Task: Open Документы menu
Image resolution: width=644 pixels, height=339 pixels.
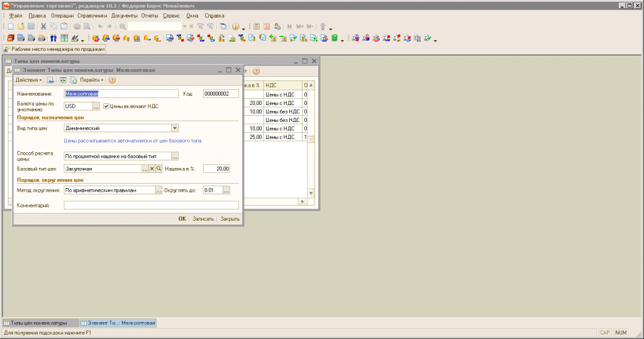Action: click(124, 16)
